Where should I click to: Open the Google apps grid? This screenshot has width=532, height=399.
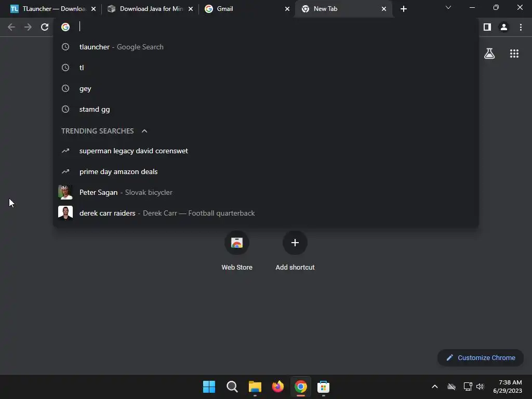514,54
